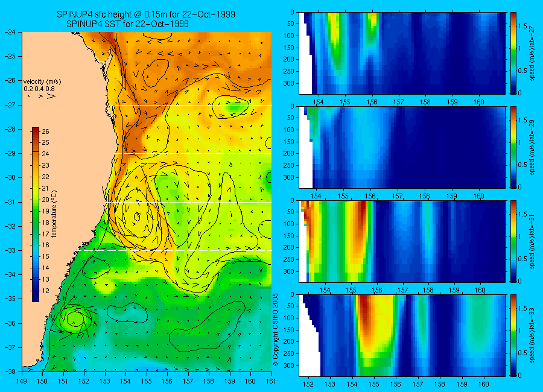This screenshot has width=543, height=392.
Task: Click tick value 12 on temperature scale
Action: point(45,291)
